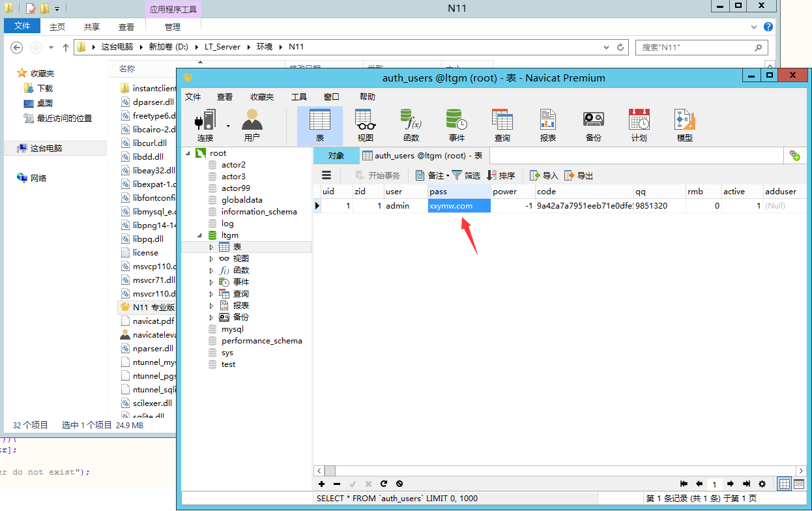Select the mysql database in tree
Image resolution: width=812 pixels, height=511 pixels.
[x=232, y=329]
